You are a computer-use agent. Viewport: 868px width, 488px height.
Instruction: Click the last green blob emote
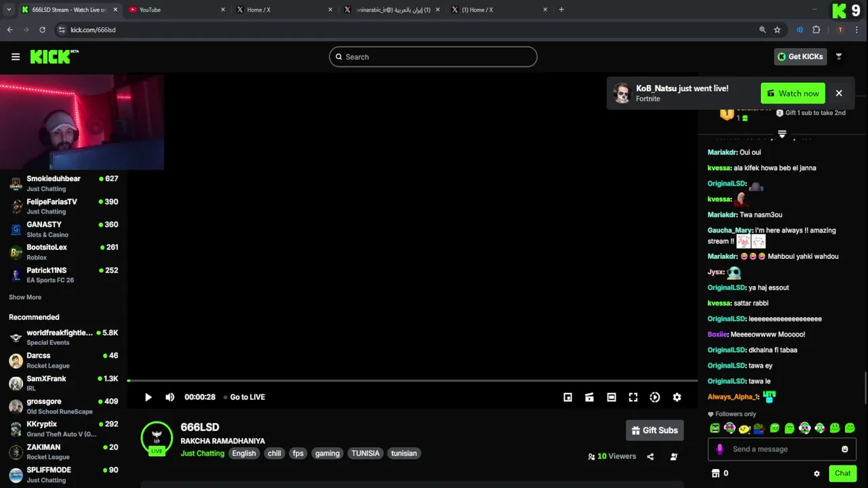coord(850,428)
